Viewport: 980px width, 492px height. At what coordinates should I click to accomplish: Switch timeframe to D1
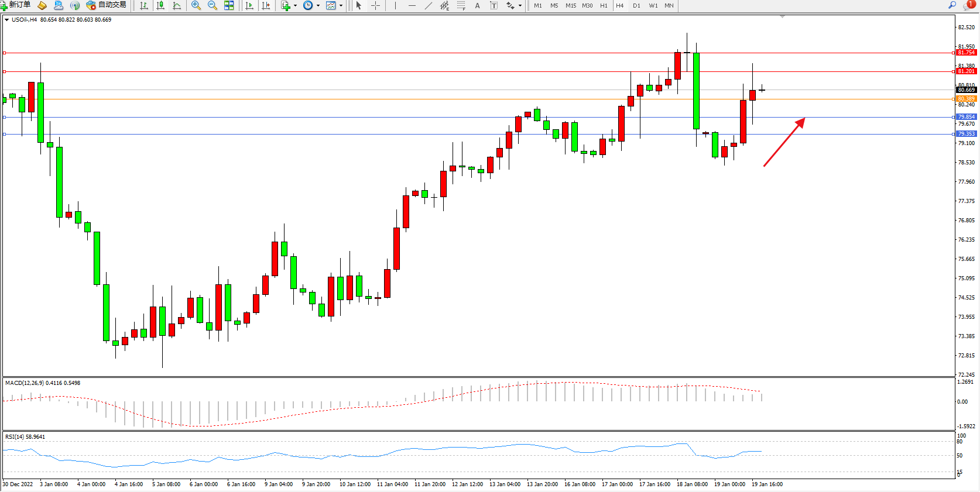point(636,5)
